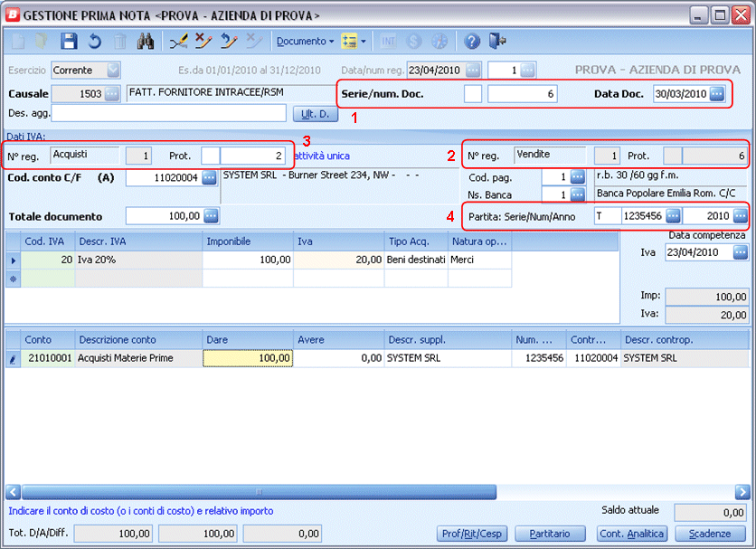Click the horizontal scrollbar thumb
This screenshot has width=756, height=549.
pos(259,492)
